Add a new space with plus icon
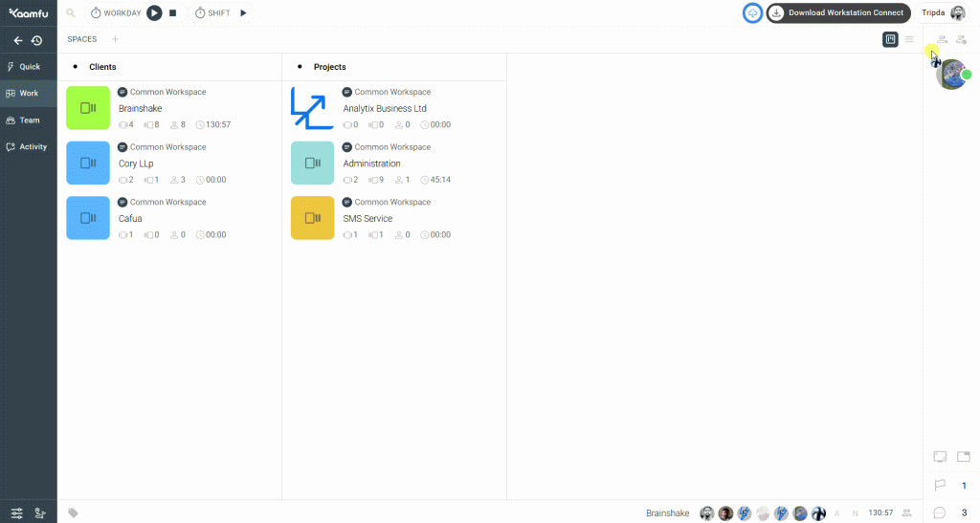Image resolution: width=980 pixels, height=523 pixels. (x=115, y=39)
